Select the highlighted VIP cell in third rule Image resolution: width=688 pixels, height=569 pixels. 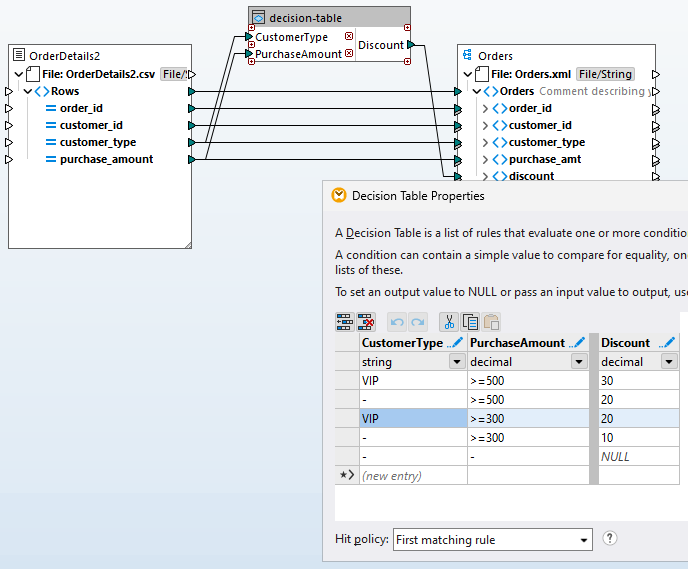412,419
